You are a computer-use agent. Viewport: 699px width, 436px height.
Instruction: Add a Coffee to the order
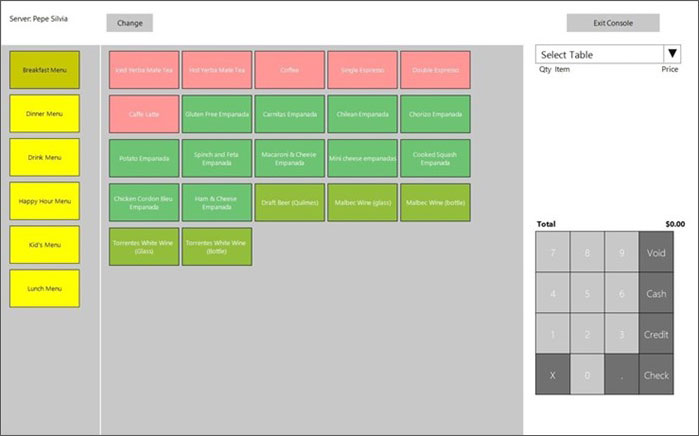coord(289,70)
